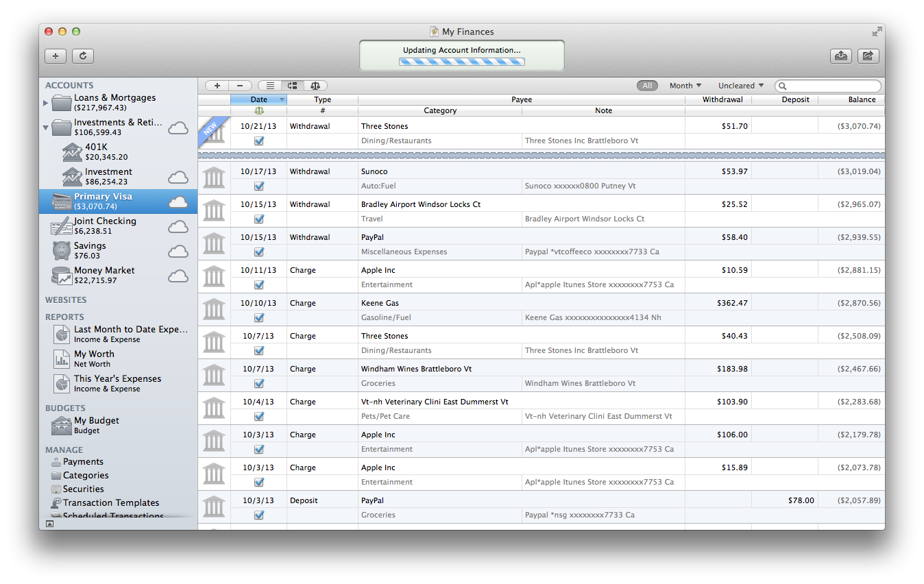Click the refresh accounts toolbar icon

[x=82, y=56]
